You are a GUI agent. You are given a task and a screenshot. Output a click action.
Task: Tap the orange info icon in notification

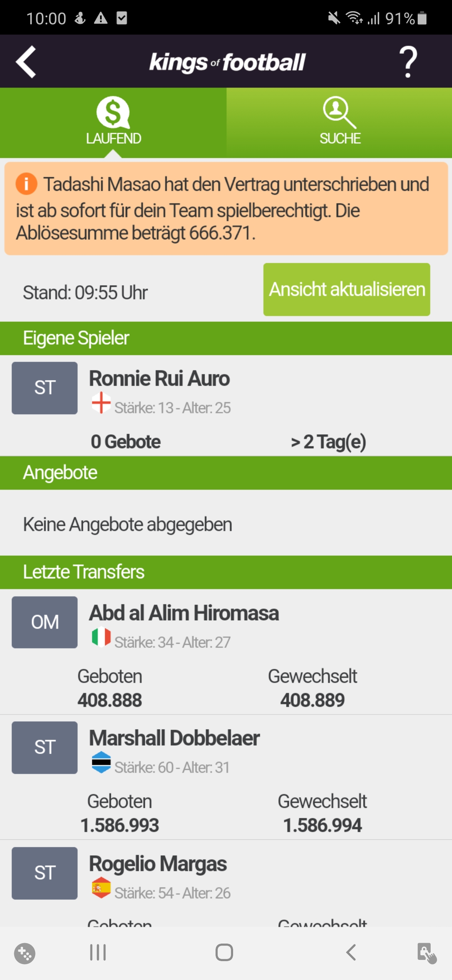26,184
